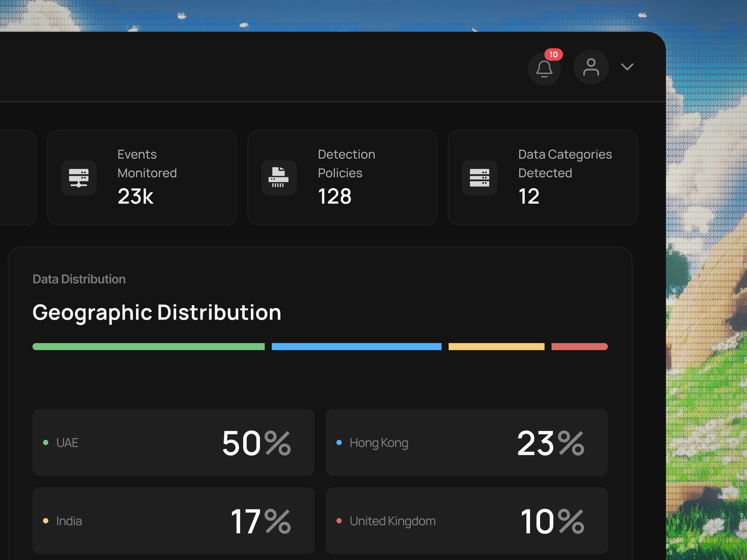Select the Events Monitored label
Viewport: 747px width, 560px height.
coord(147,164)
